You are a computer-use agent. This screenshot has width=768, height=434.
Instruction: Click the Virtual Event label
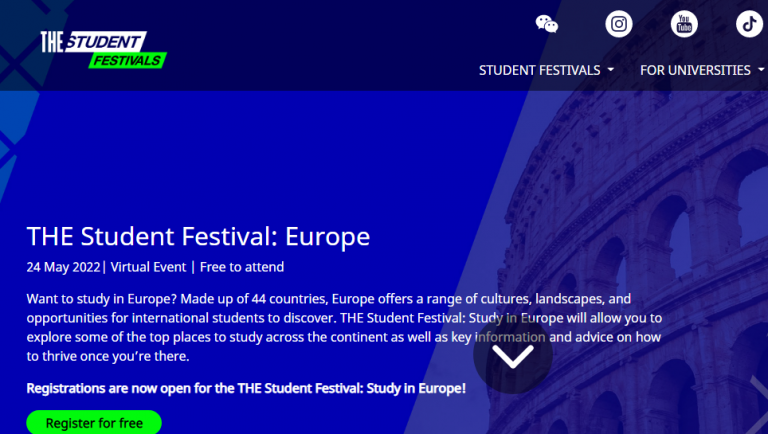point(148,267)
